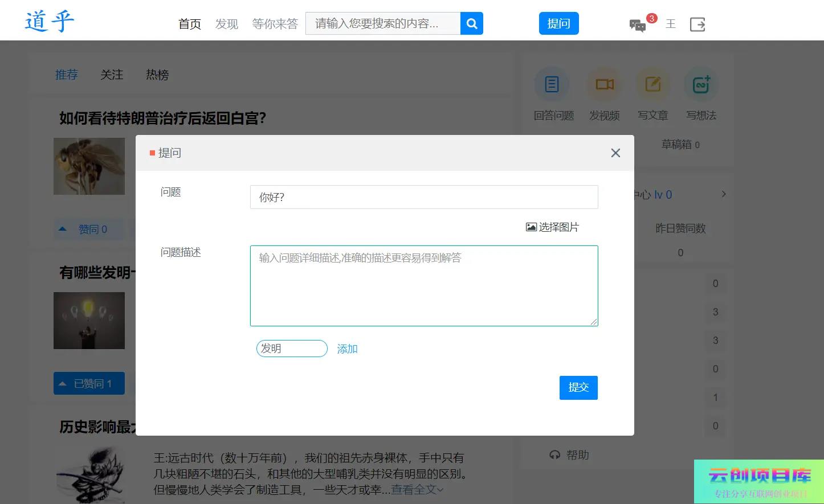The width and height of the screenshot is (824, 504).
Task: Click the 发明 tag input field
Action: [x=292, y=349]
